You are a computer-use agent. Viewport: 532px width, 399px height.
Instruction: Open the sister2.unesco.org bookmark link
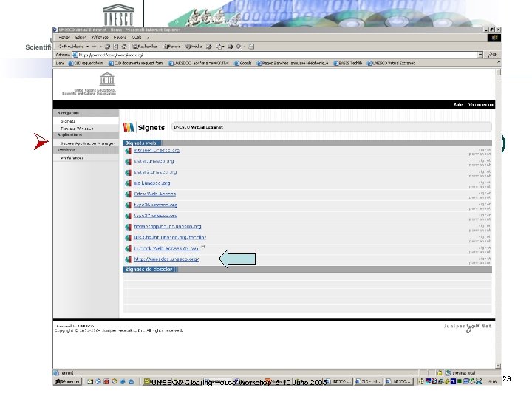click(x=155, y=172)
